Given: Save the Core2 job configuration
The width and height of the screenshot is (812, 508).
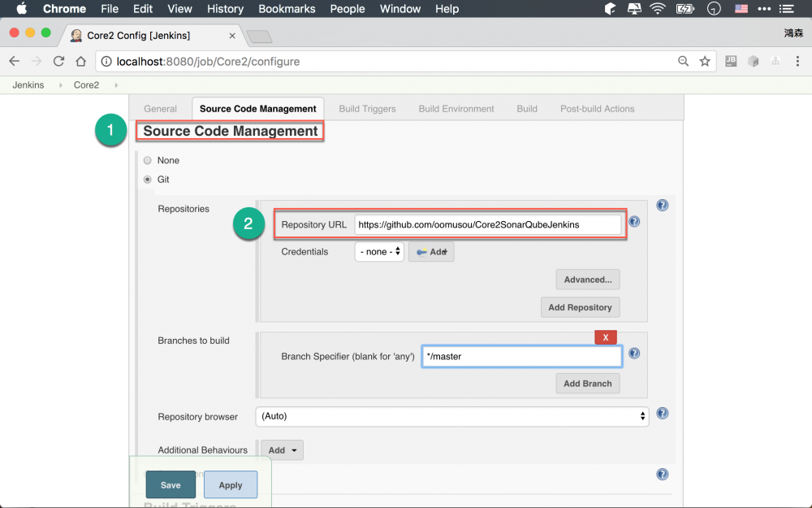Looking at the screenshot, I should pos(170,484).
